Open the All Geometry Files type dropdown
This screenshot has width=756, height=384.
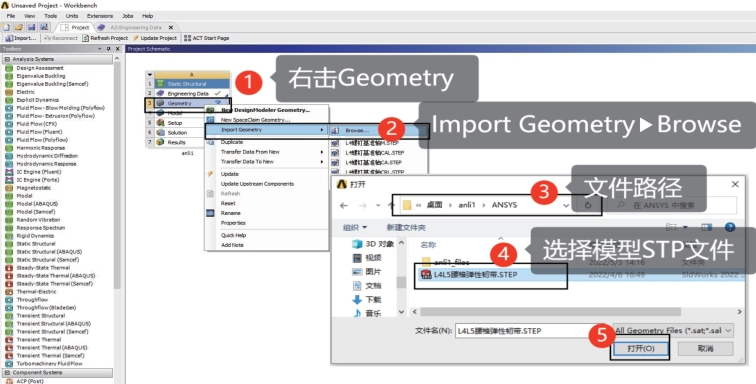point(674,330)
